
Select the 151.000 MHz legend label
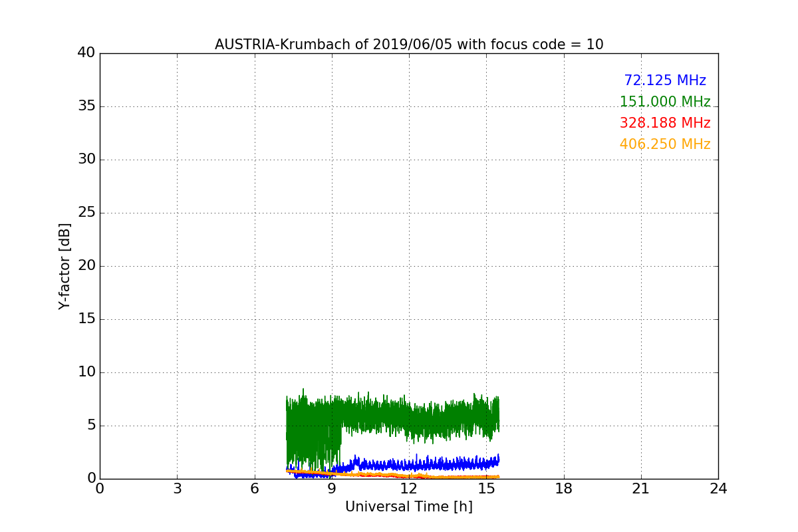pos(665,102)
